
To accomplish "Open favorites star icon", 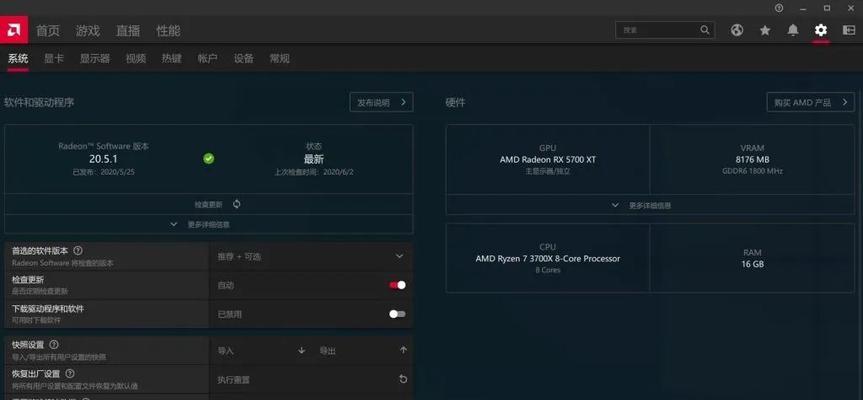I will click(x=765, y=30).
